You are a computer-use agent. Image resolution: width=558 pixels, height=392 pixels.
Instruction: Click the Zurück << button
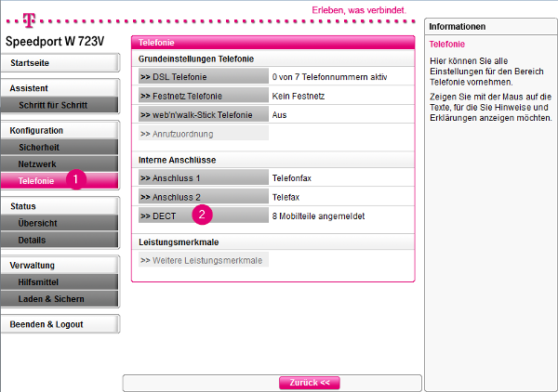[x=310, y=383]
